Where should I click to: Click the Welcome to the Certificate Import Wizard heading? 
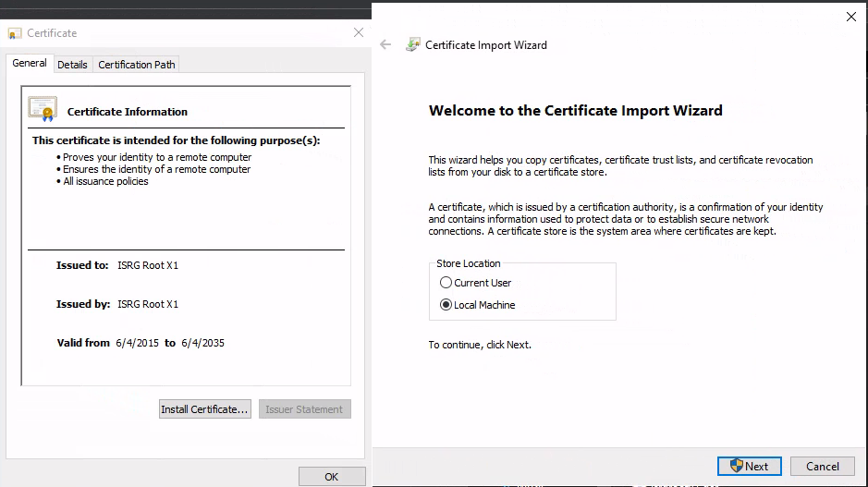coord(575,111)
